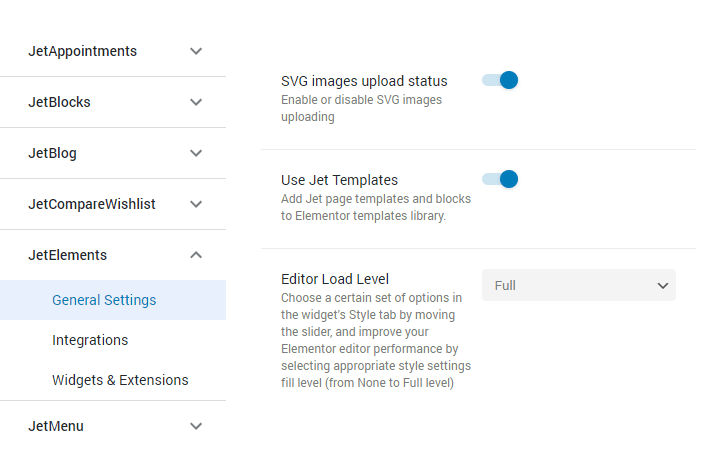Expand the JetCompareWishlist section chevron

click(196, 204)
